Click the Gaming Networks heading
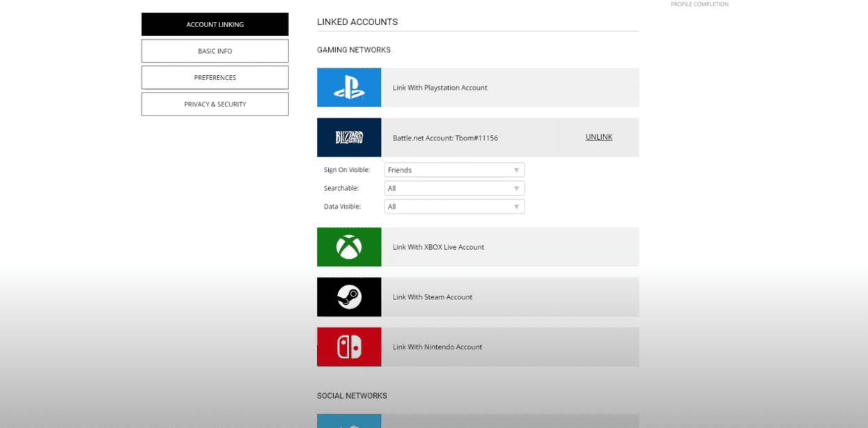The image size is (868, 428). pos(354,50)
